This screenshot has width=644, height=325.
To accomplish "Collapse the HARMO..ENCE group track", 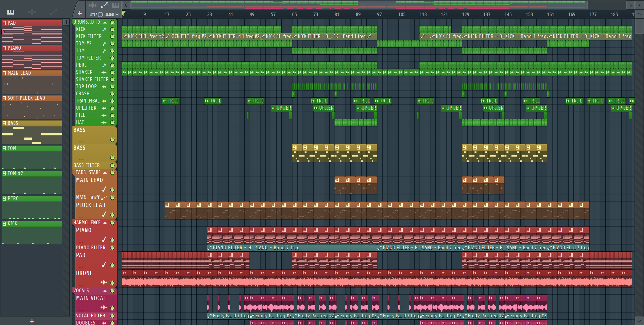I will 105,223.
